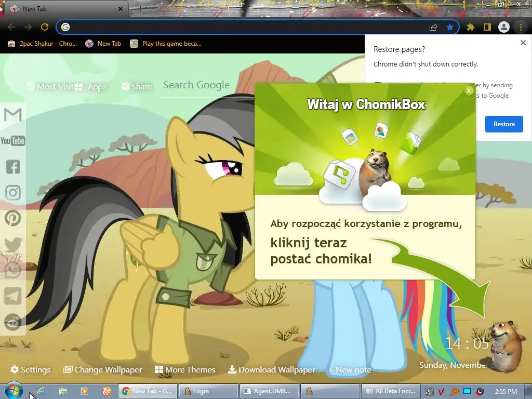Open YouTube from the sidebar

pos(13,140)
